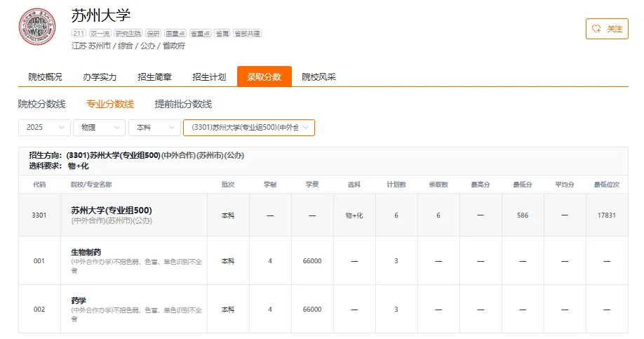Click the 苏州大学 title heading

point(101,15)
